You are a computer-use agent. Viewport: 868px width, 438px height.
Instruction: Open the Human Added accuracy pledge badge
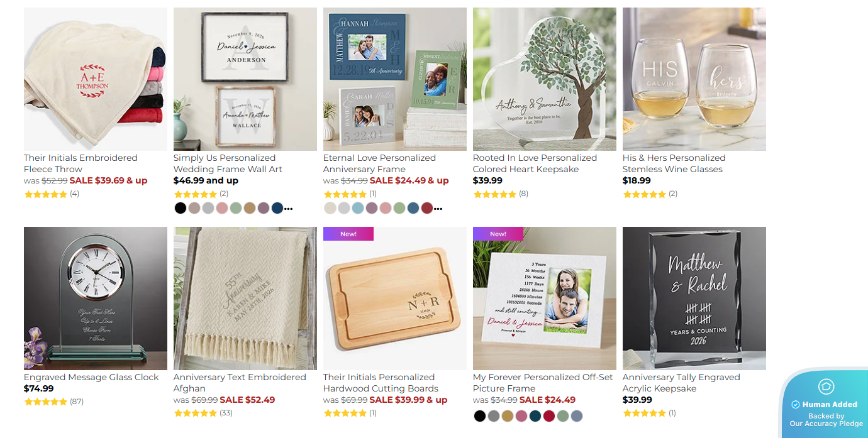tap(826, 403)
